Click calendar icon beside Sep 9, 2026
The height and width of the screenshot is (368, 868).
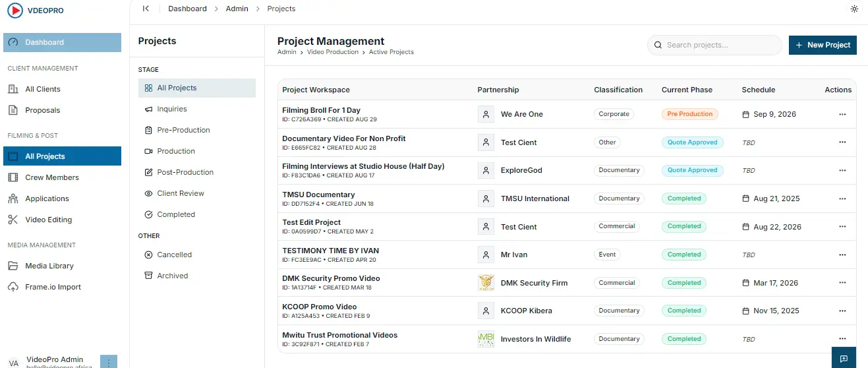[746, 114]
